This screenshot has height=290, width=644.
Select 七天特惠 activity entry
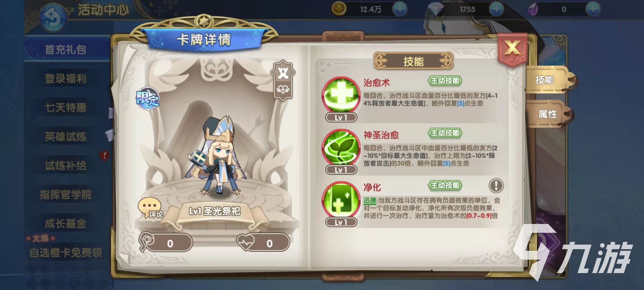[x=66, y=108]
